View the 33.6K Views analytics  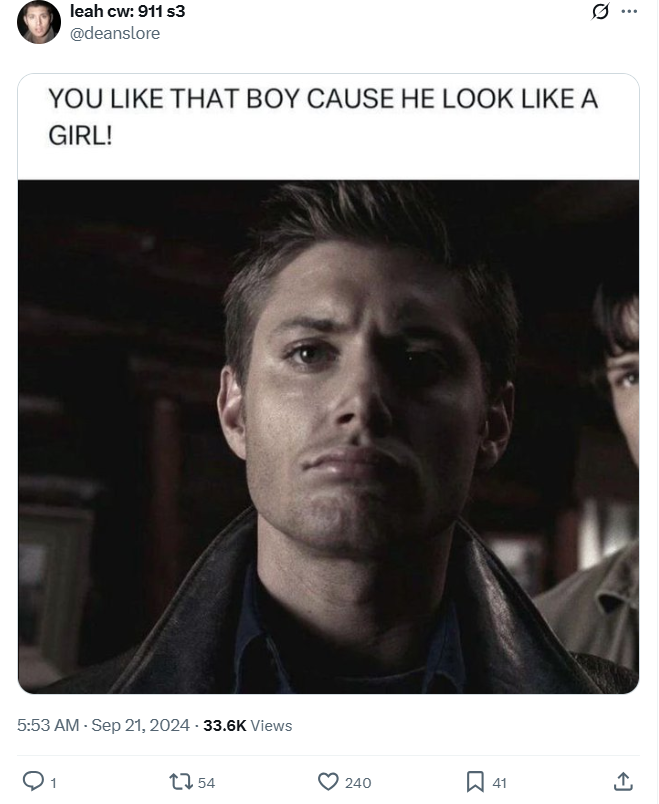coord(248,726)
